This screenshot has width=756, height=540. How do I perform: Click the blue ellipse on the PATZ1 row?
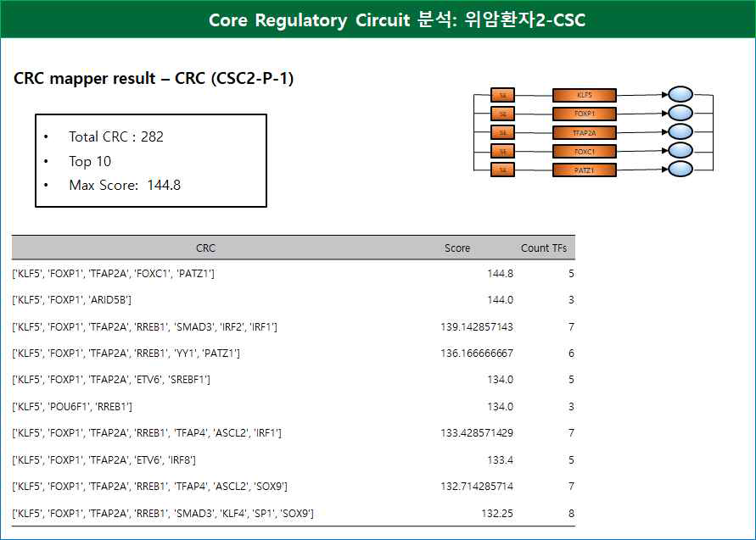pyautogui.click(x=680, y=169)
